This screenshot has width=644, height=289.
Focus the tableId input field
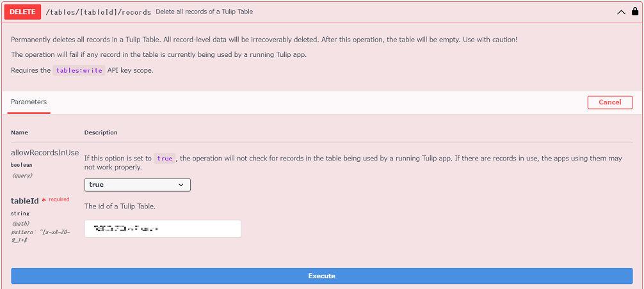[x=163, y=229]
